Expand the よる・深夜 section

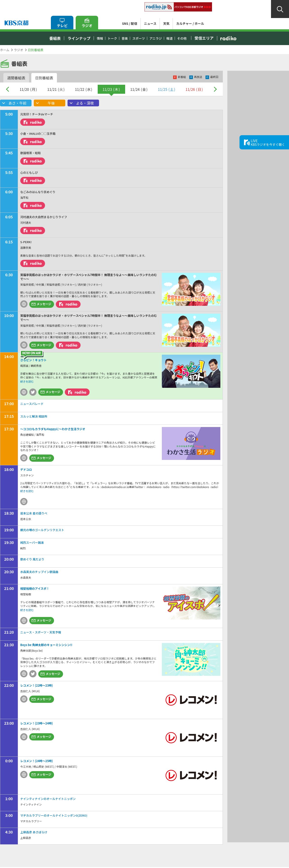[x=83, y=103]
